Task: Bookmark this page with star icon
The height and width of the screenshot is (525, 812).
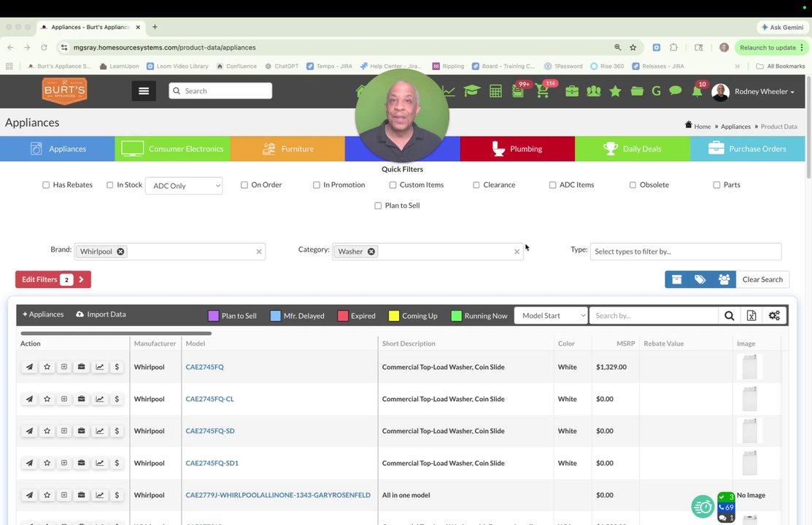Action: pos(633,47)
